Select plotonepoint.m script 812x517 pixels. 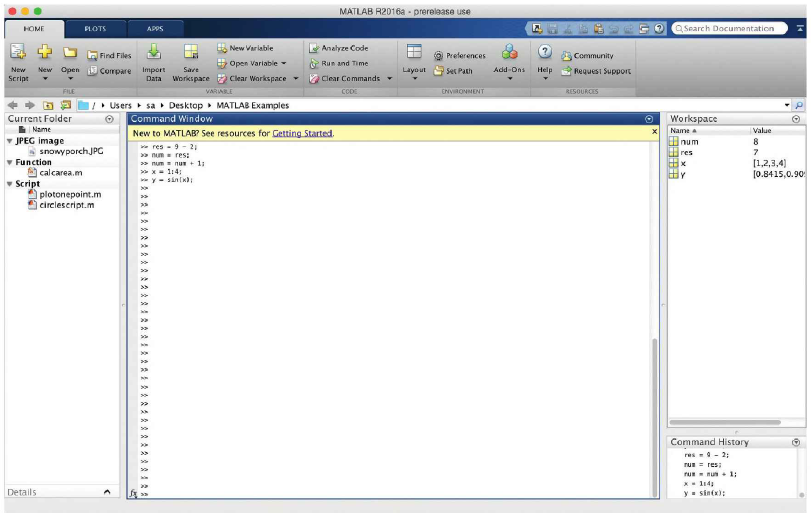coord(64,194)
